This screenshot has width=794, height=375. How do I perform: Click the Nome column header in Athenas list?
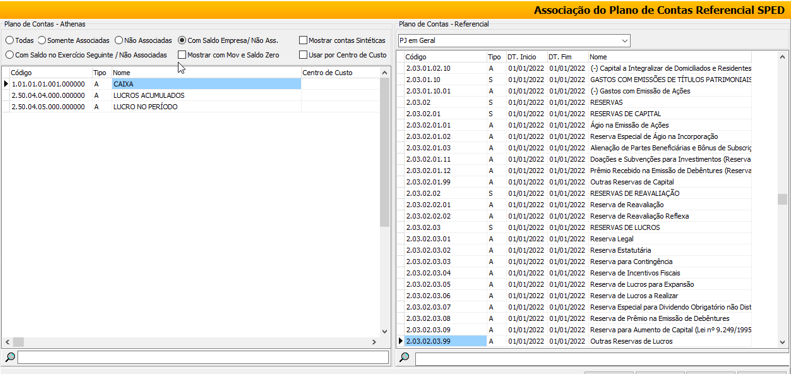(x=206, y=73)
